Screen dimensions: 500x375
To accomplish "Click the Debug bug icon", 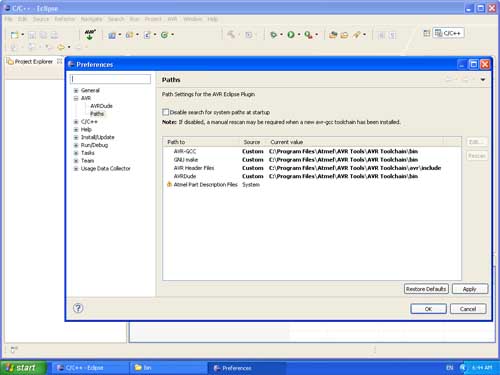I will pyautogui.click(x=273, y=35).
